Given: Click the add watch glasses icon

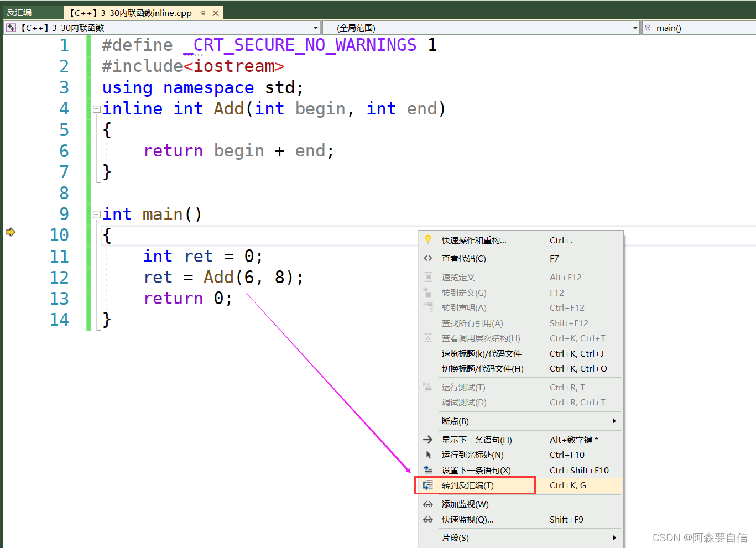Looking at the screenshot, I should coord(428,504).
